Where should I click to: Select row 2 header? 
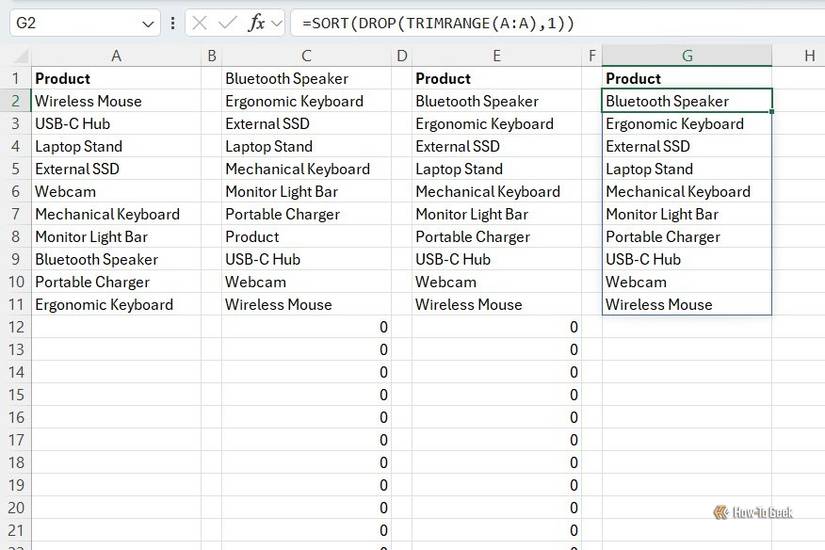click(x=16, y=101)
